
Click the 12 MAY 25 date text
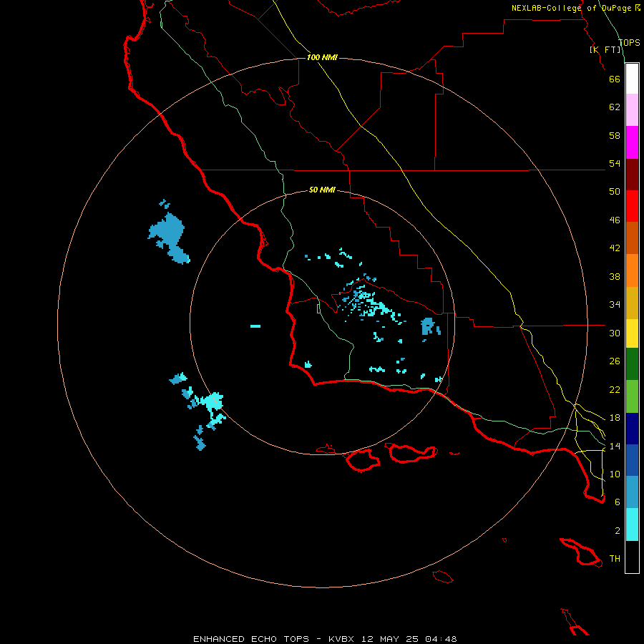pos(389,639)
